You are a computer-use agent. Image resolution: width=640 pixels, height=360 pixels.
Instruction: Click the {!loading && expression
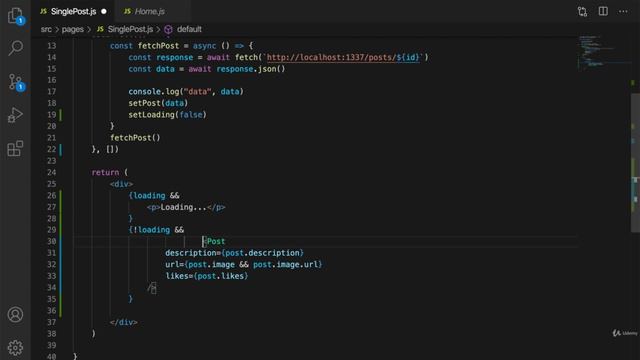coord(156,230)
